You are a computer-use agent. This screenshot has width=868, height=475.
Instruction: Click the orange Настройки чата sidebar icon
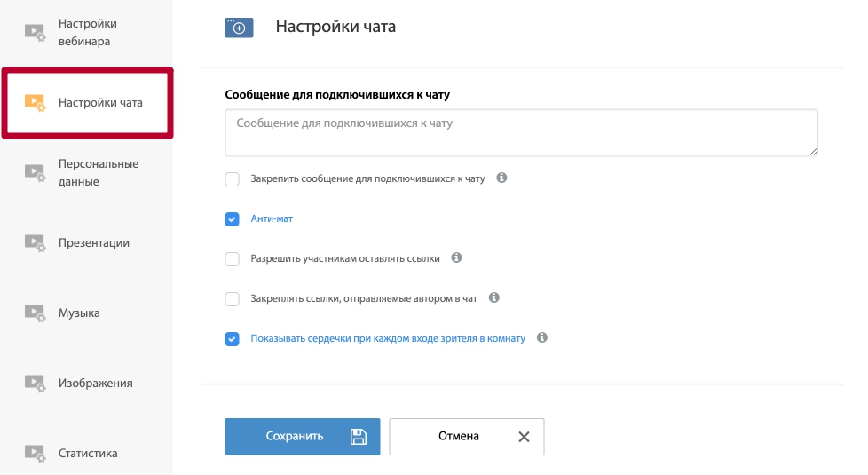pyautogui.click(x=35, y=102)
